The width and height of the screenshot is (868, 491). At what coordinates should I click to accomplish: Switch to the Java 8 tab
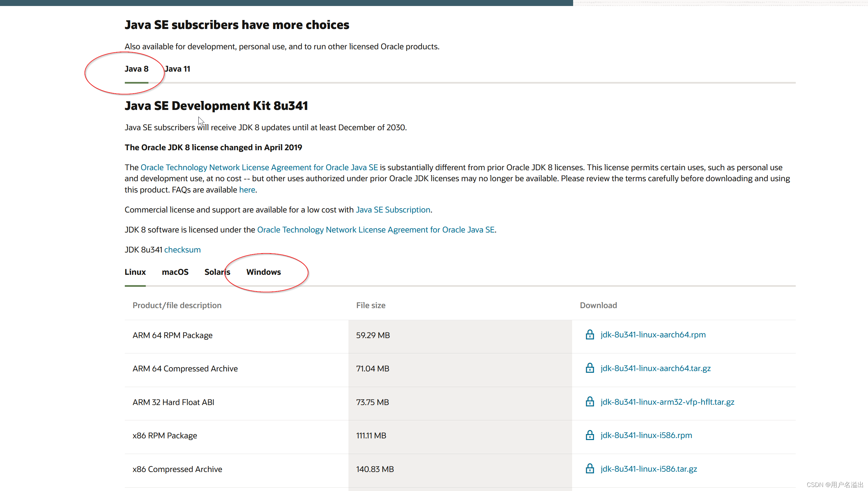pos(136,69)
